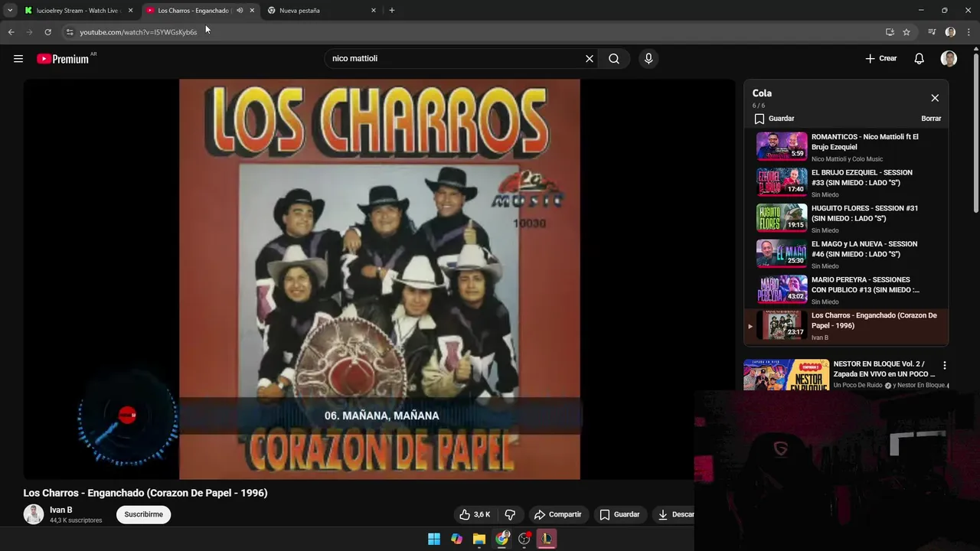The image size is (980, 551).
Task: Play MARIO PEREYRA SESSIONES queue item
Action: pos(846,290)
